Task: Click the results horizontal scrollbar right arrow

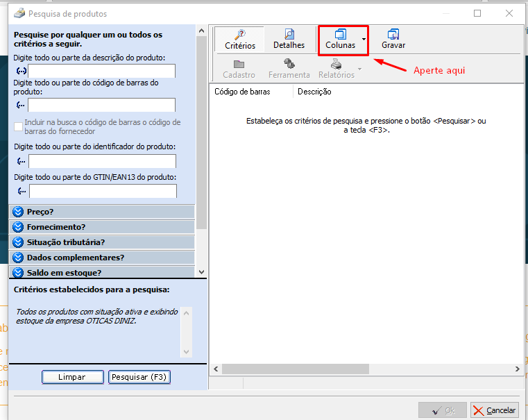Action: point(517,369)
